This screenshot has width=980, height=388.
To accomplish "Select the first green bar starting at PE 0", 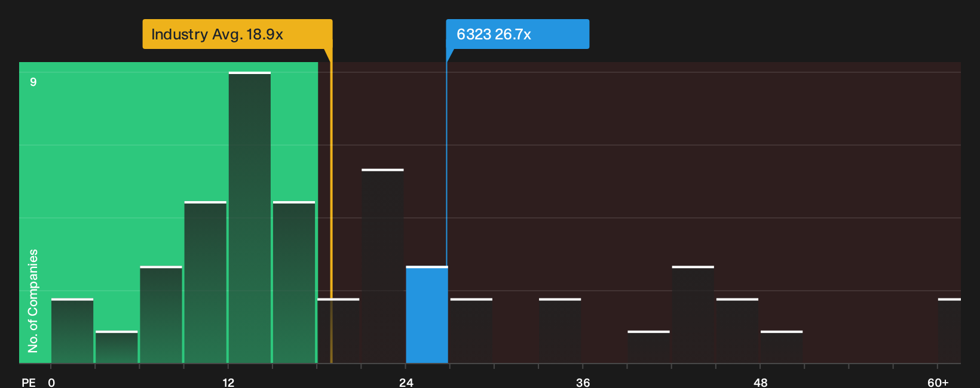I will (x=72, y=331).
